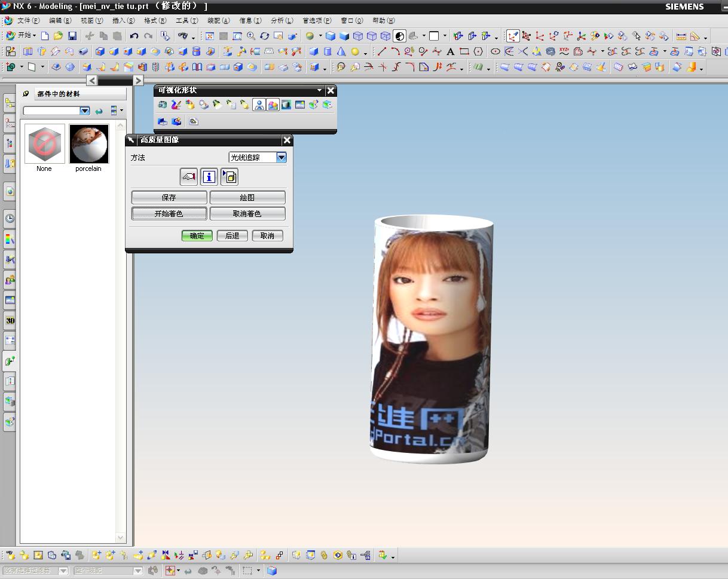This screenshot has width=728, height=579.
Task: Click the Rectangle curve tool icon
Action: tap(464, 51)
